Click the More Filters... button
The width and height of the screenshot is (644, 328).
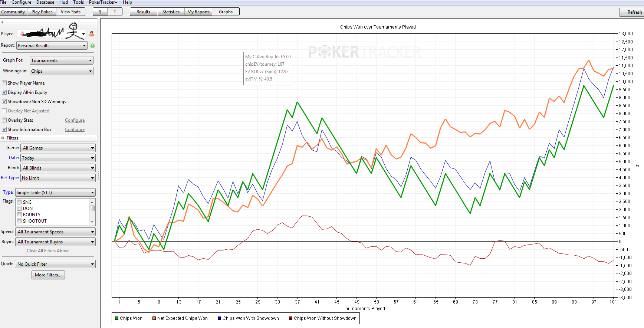(48, 275)
